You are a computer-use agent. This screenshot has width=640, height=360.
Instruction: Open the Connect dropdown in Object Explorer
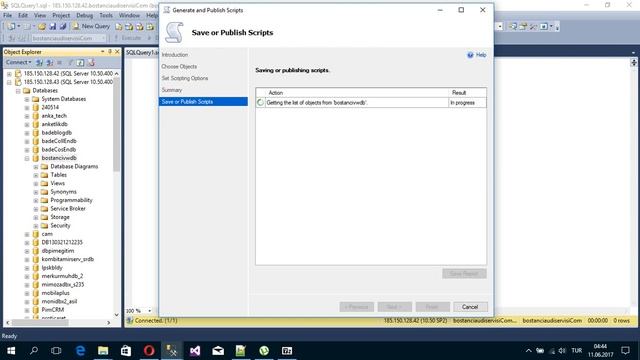(x=18, y=62)
